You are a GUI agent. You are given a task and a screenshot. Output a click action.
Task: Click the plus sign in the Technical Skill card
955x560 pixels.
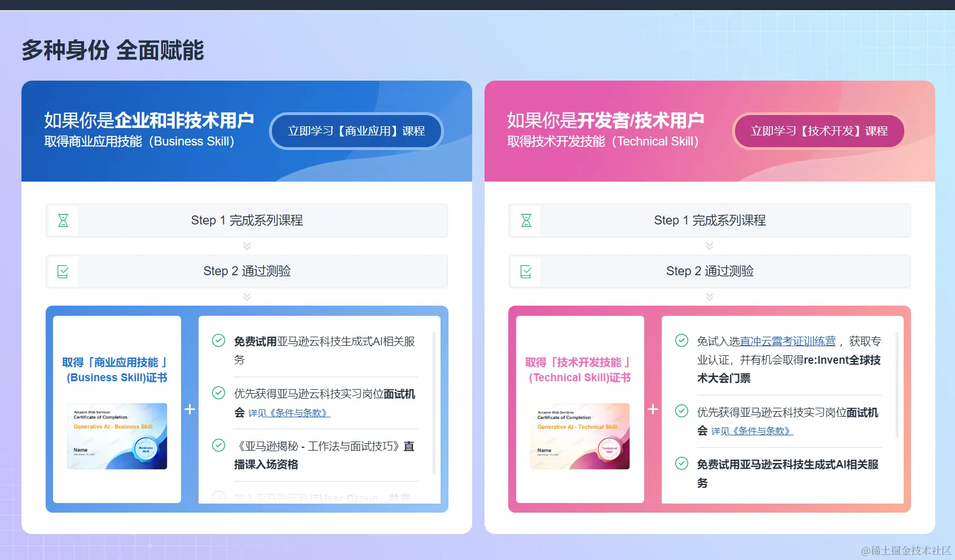point(653,409)
